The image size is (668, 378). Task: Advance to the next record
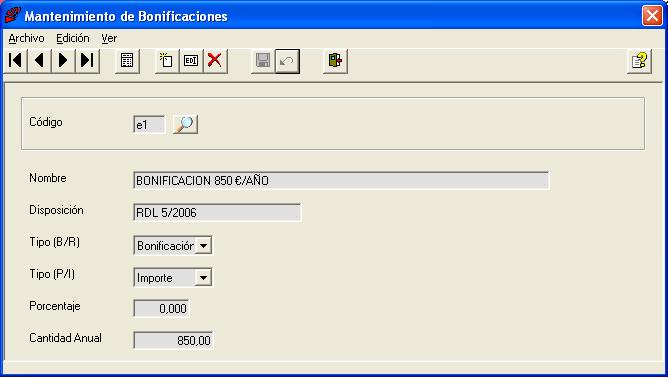(63, 61)
